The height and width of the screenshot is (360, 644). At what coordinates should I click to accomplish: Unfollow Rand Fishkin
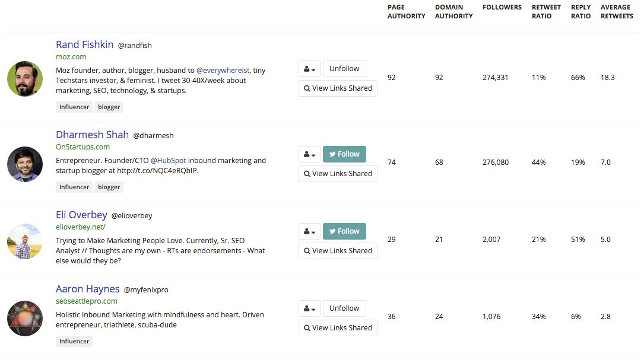coord(344,69)
